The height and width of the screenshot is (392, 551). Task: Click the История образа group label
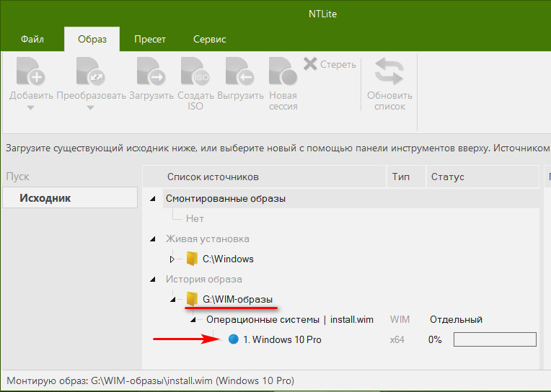click(204, 280)
